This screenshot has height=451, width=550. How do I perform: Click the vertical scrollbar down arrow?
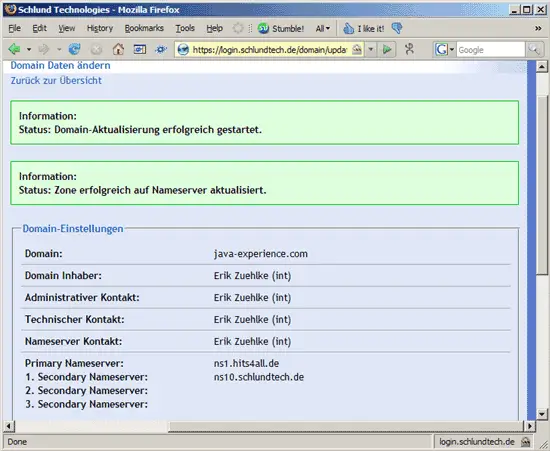click(542, 414)
